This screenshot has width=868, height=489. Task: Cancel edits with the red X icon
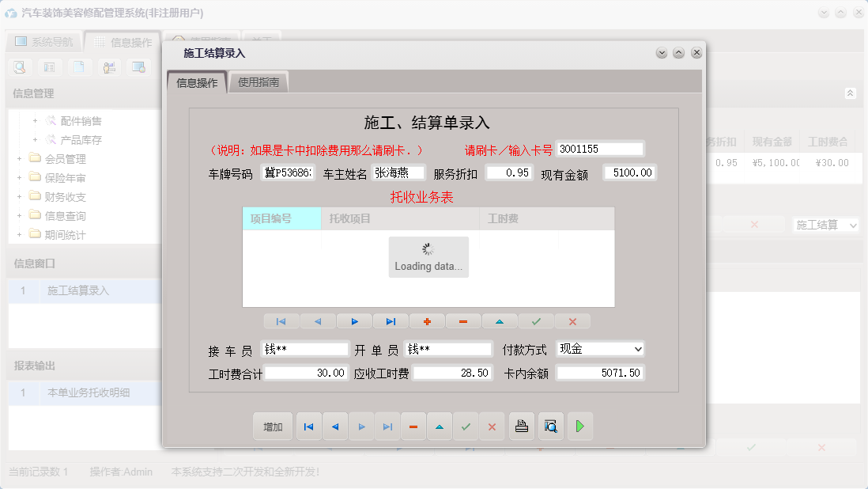(x=572, y=320)
